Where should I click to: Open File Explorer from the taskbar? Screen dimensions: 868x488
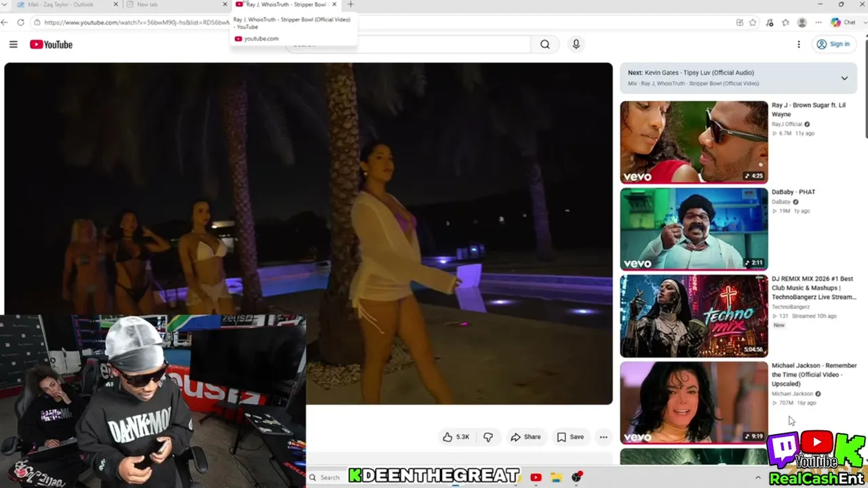coord(556,478)
